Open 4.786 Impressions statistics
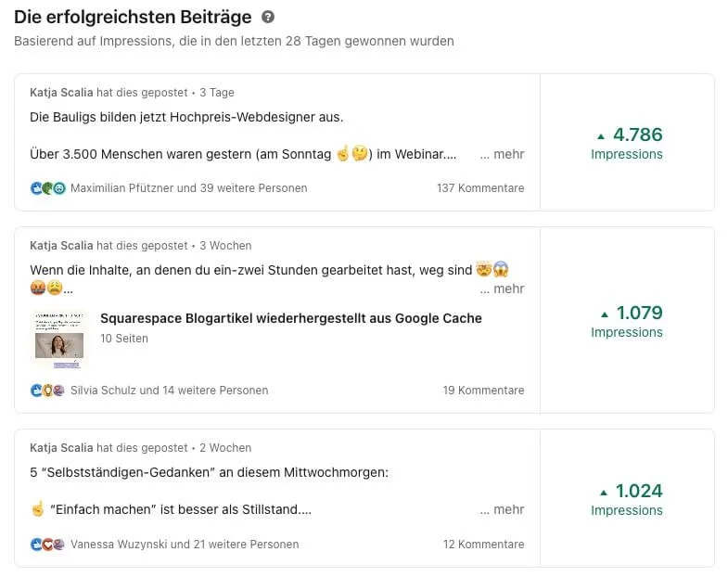This screenshot has height=577, width=728. pyautogui.click(x=627, y=143)
